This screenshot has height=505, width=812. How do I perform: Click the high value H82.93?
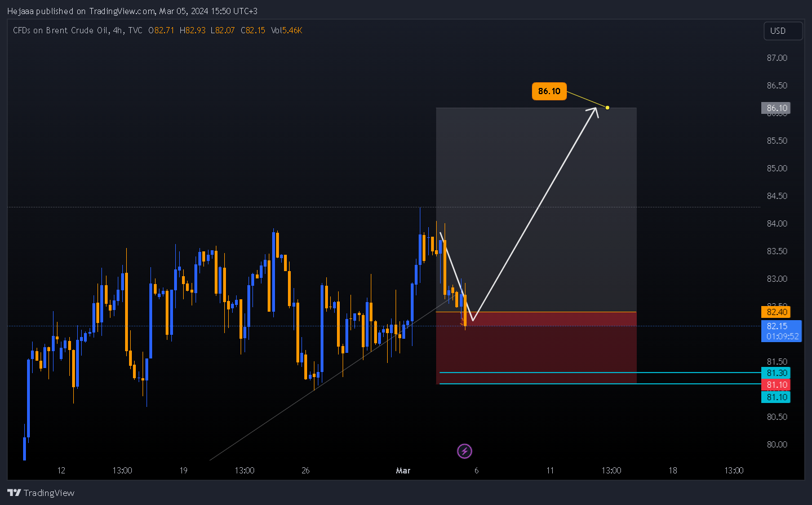click(192, 30)
